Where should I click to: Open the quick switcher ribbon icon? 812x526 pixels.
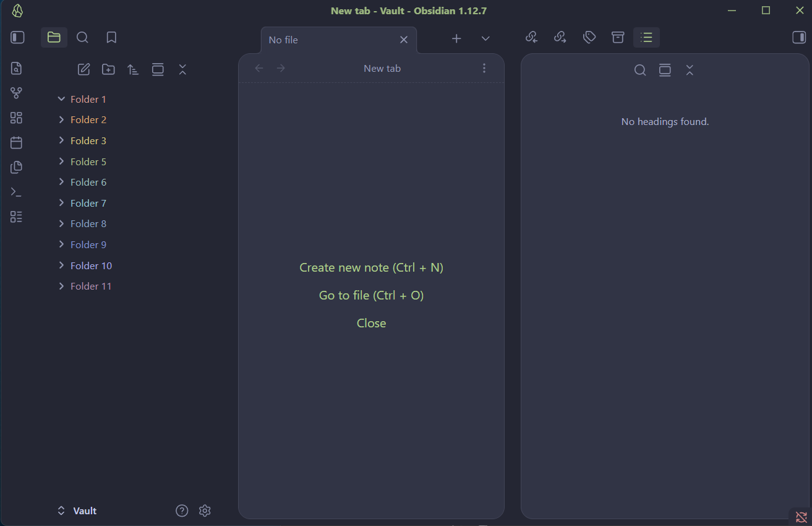(x=17, y=68)
